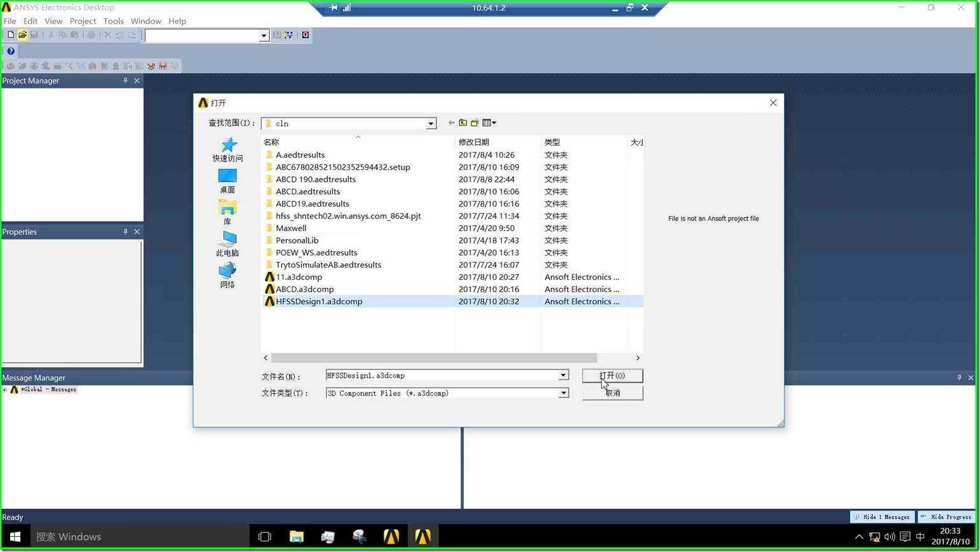Screen dimensions: 980x552
Task: Sort by 修改日期 date column header
Action: 498,142
